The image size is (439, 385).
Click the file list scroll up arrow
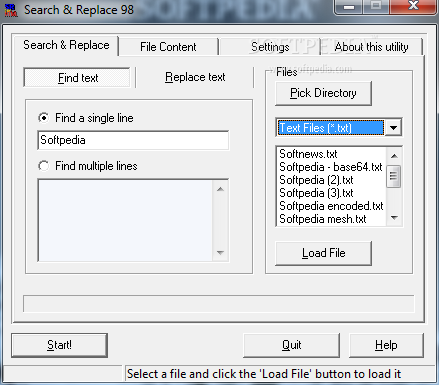click(394, 156)
